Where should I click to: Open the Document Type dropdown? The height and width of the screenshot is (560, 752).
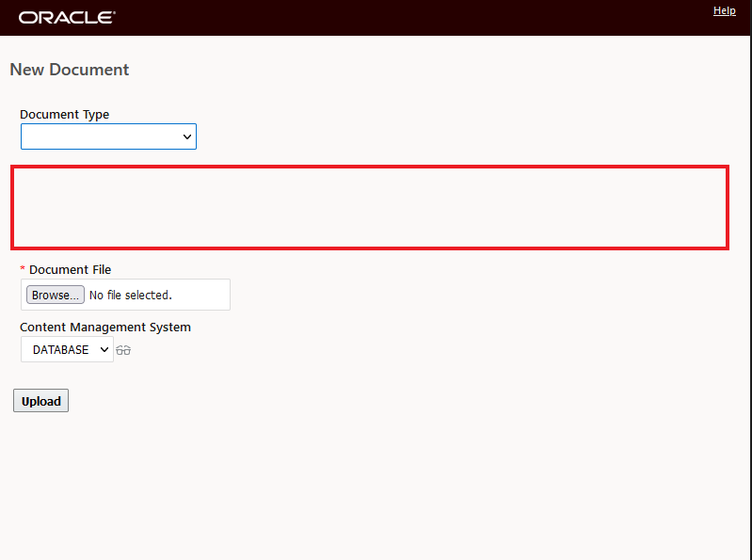[108, 136]
